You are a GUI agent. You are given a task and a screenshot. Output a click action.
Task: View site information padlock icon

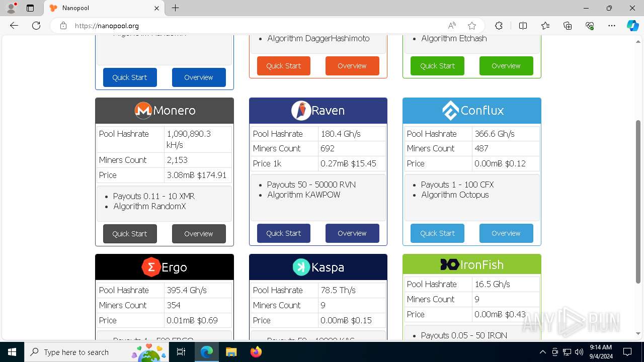[63, 26]
